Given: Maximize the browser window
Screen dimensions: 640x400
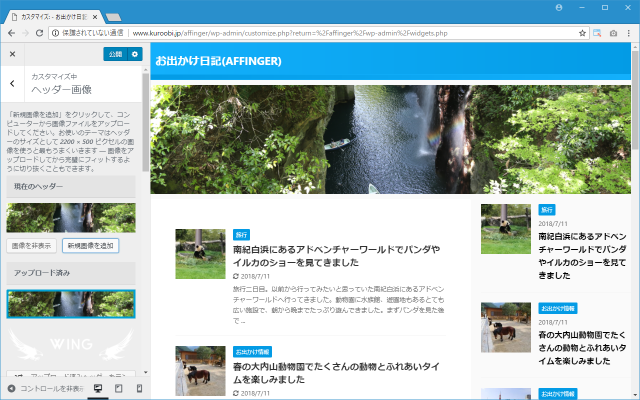Looking at the screenshot, I should coord(605,7).
